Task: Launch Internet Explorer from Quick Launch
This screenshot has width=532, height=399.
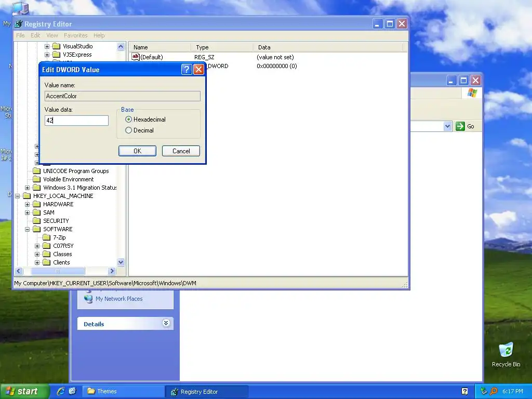Action: tap(60, 391)
